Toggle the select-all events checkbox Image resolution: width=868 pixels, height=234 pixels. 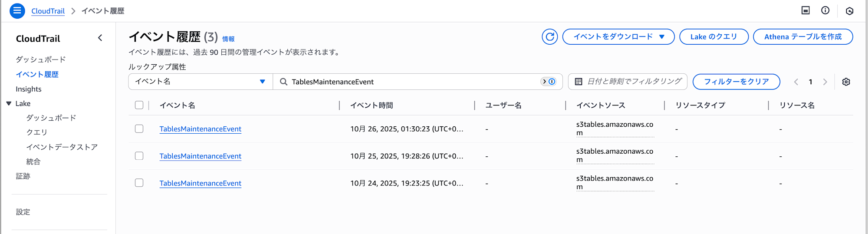click(x=139, y=105)
